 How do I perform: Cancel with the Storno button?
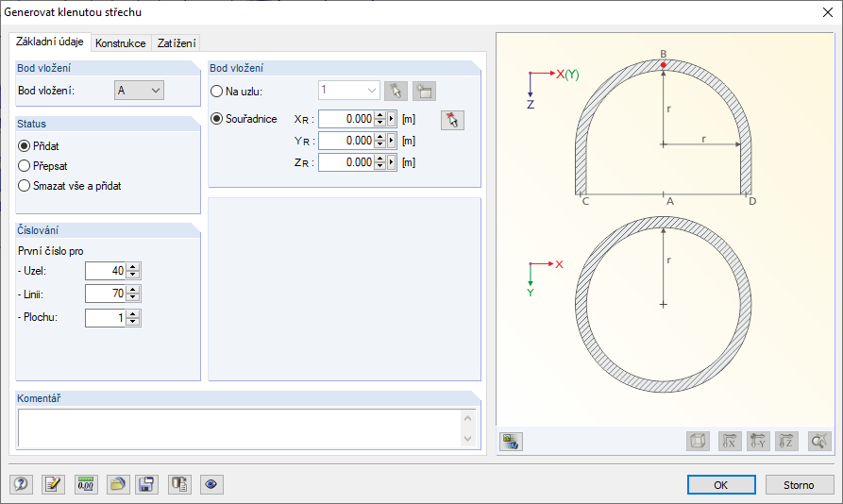[799, 485]
